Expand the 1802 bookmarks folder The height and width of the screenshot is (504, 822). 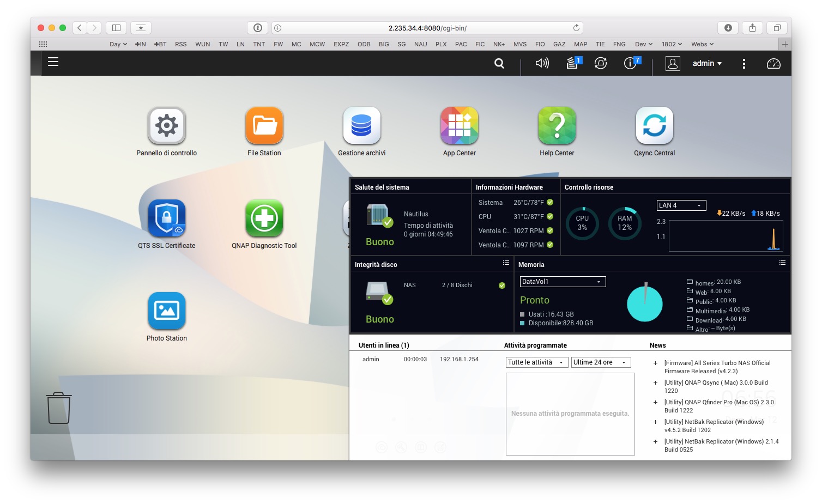tap(672, 44)
